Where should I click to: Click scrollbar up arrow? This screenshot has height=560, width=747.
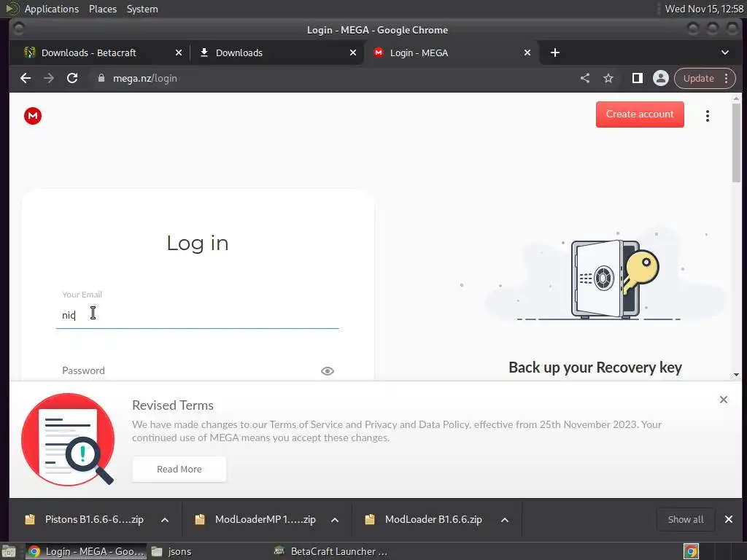click(x=737, y=98)
